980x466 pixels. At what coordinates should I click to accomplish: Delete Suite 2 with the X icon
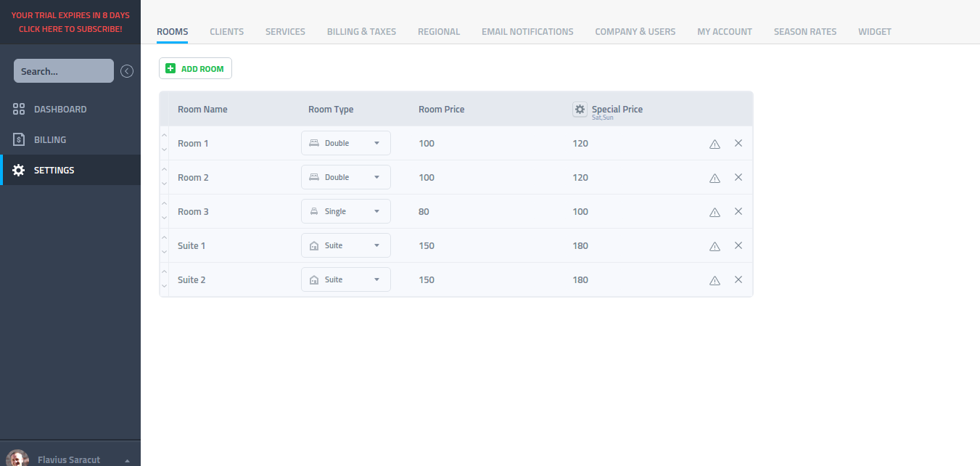(x=738, y=279)
